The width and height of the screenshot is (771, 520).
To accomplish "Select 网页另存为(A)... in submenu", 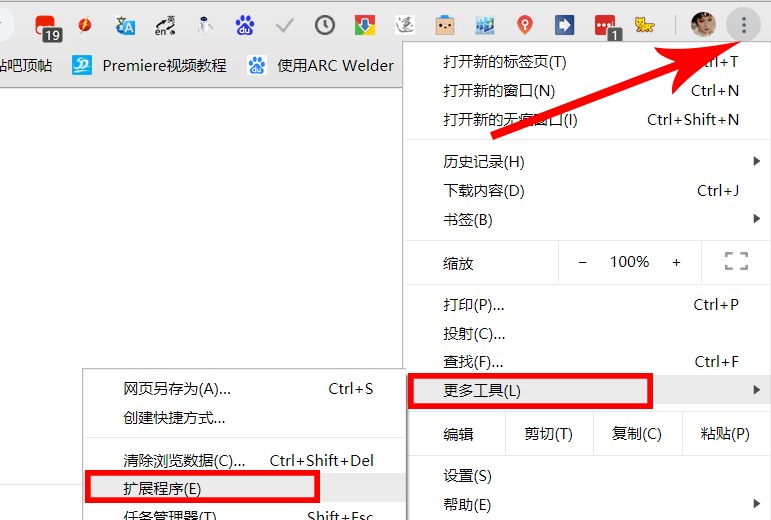I will 245,389.
